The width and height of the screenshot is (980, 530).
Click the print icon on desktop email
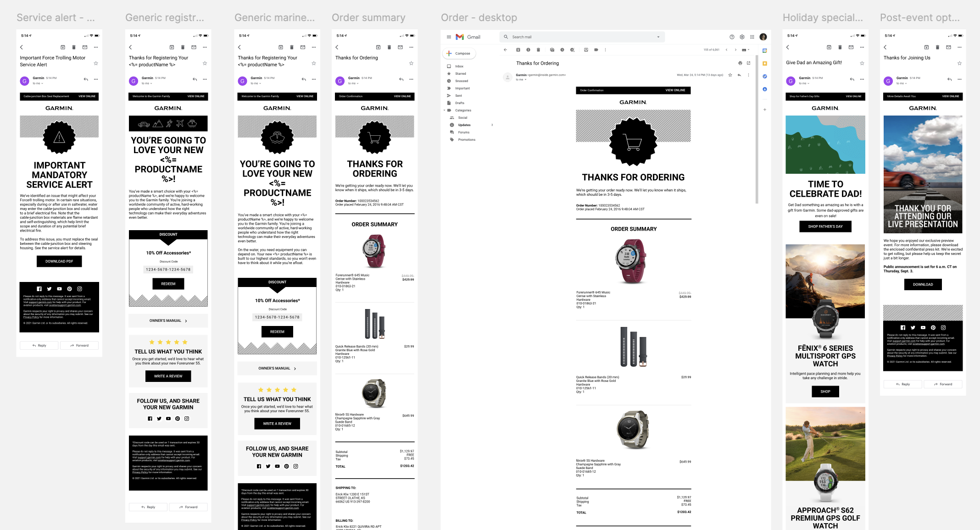click(740, 63)
